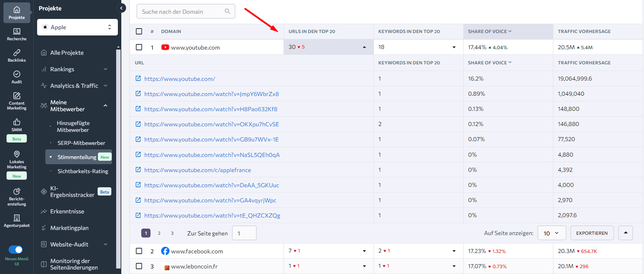Sort by Share of Voice in URL subtable
Image resolution: width=644 pixels, height=274 pixels.
pos(490,63)
